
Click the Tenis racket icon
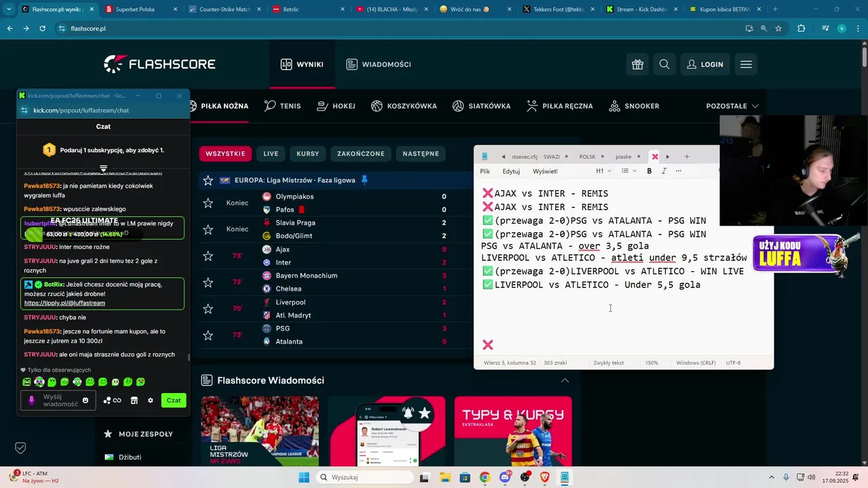pos(270,106)
